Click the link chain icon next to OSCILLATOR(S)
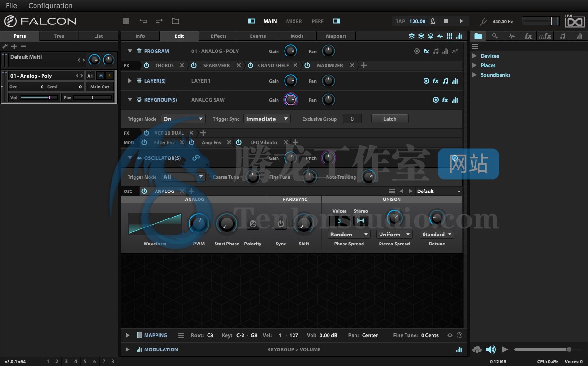This screenshot has height=366, width=588. coord(196,158)
